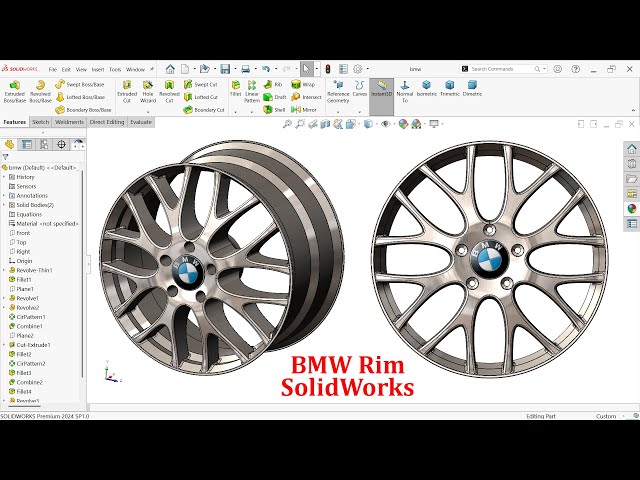Screen dimensions: 640x480
Task: Choose the Wrap feature
Action: click(303, 84)
